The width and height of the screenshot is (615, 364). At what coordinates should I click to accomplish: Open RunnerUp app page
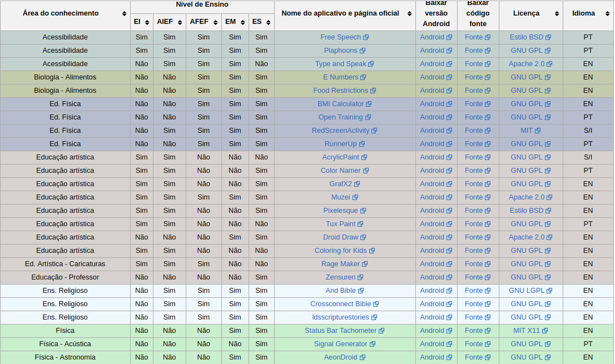pyautogui.click(x=344, y=144)
